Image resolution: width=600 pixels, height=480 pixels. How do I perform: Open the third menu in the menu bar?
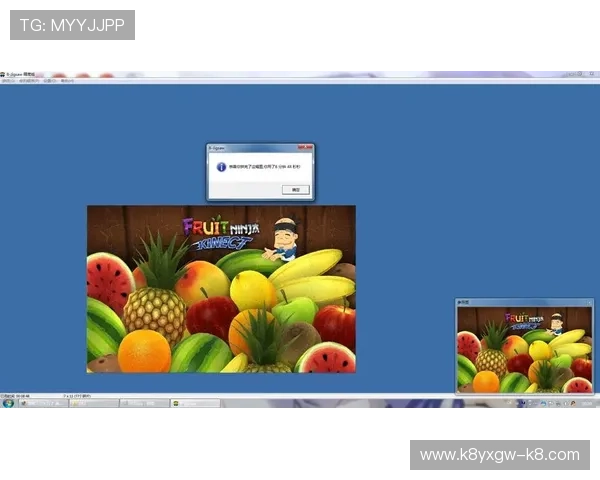click(49, 81)
